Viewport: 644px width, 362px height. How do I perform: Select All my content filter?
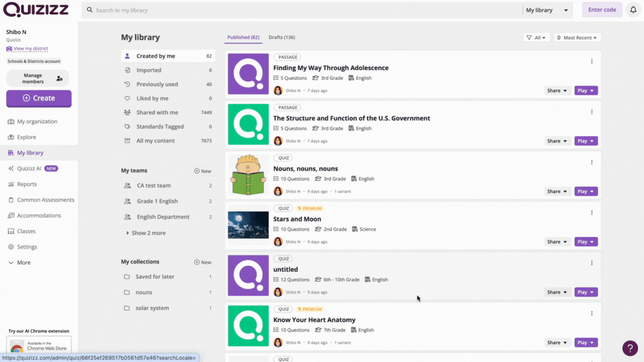(168, 140)
